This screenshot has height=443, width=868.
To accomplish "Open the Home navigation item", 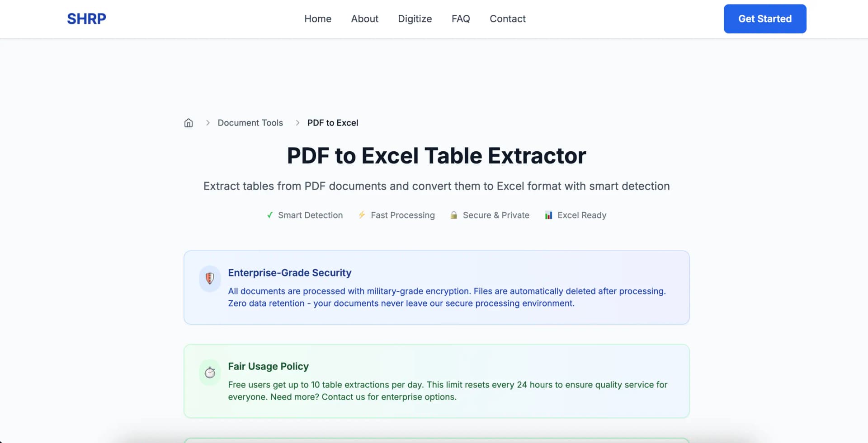I will 318,19.
